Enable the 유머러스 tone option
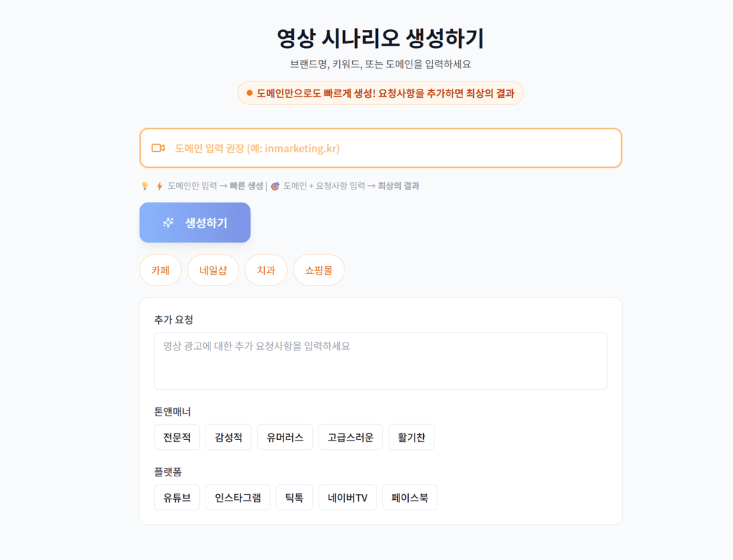Viewport: 733px width, 560px height. pos(285,438)
